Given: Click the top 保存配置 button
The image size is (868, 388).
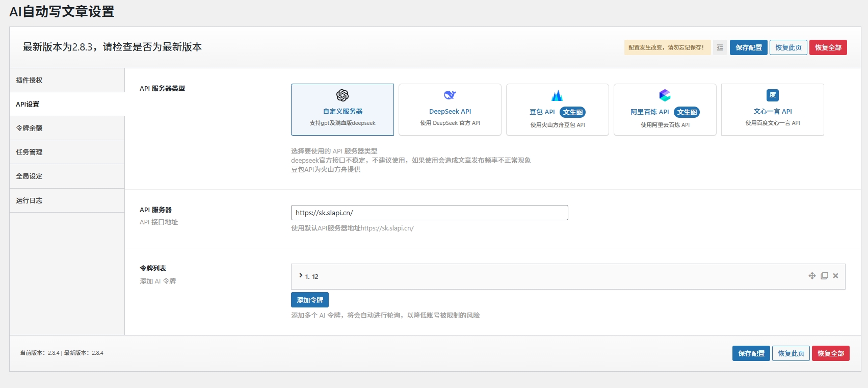Looking at the screenshot, I should coord(748,47).
